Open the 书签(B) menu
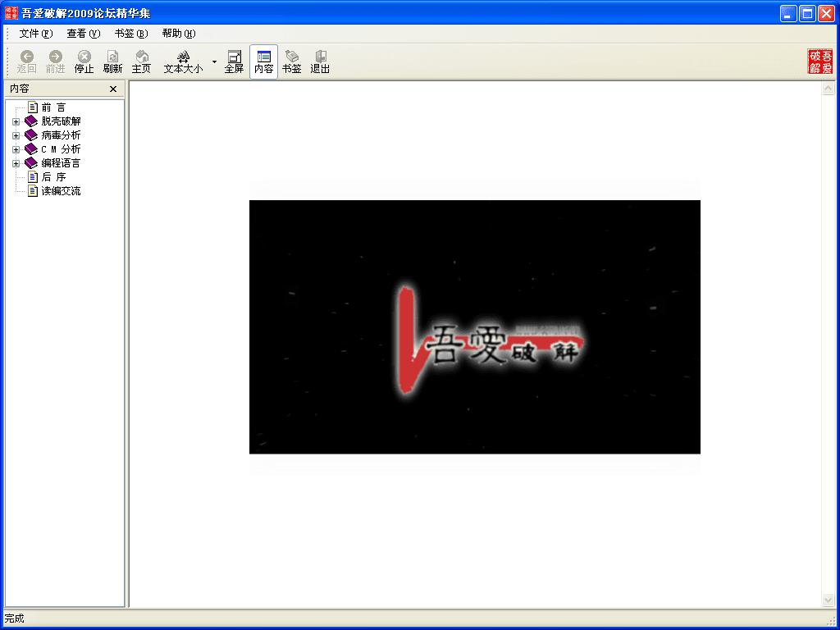 [x=131, y=34]
